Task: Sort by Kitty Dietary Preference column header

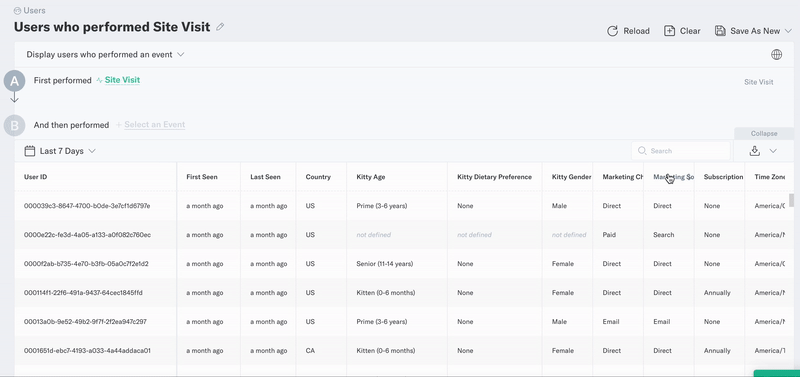Action: (x=494, y=177)
